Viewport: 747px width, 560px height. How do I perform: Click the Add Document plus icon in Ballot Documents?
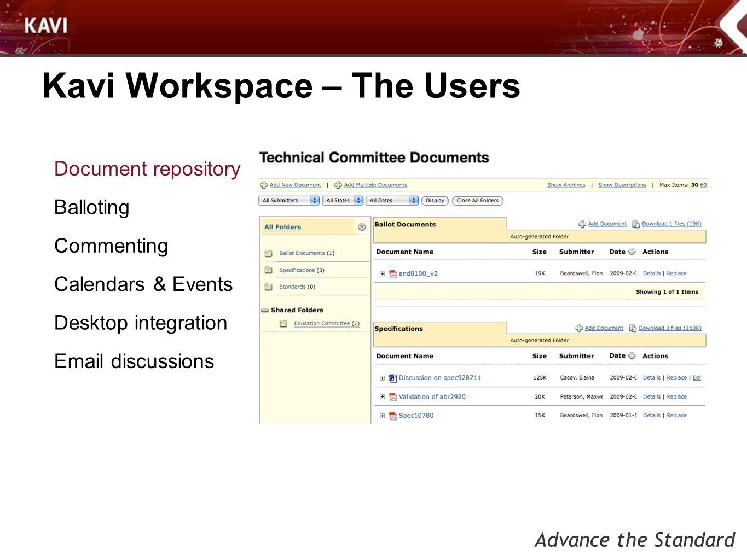point(582,224)
